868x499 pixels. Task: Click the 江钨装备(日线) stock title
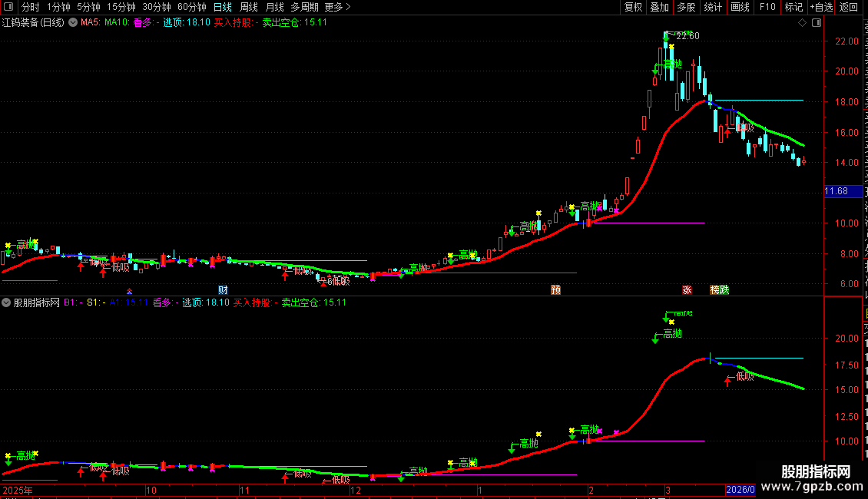tap(33, 23)
